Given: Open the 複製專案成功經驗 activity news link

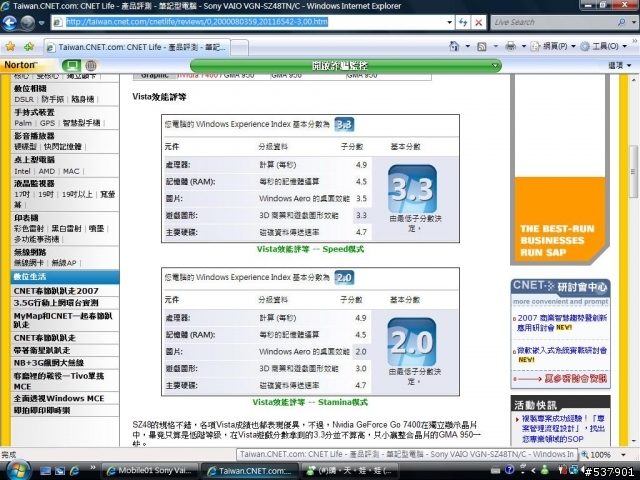Looking at the screenshot, I should coord(563,429).
